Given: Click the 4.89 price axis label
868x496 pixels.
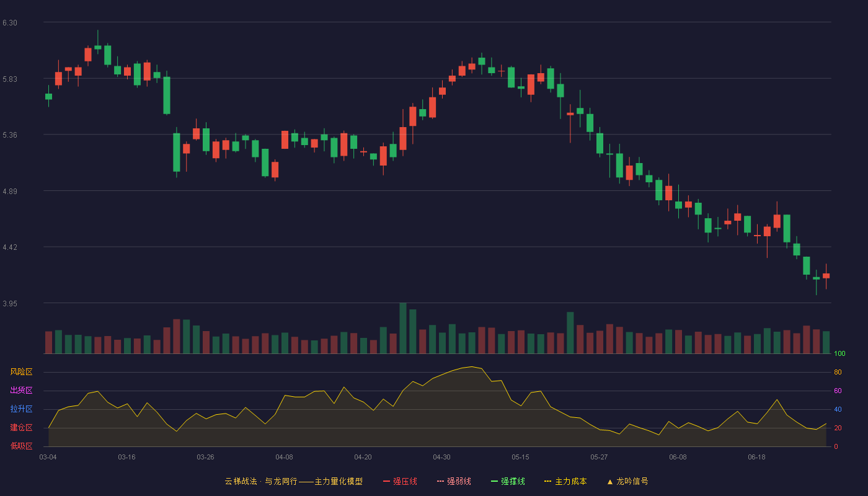Looking at the screenshot, I should [x=10, y=192].
